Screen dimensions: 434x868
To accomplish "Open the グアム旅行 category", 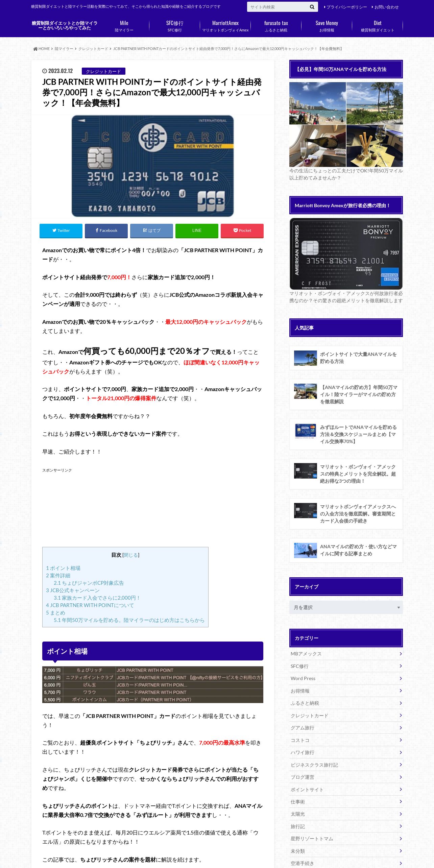I will [346, 728].
